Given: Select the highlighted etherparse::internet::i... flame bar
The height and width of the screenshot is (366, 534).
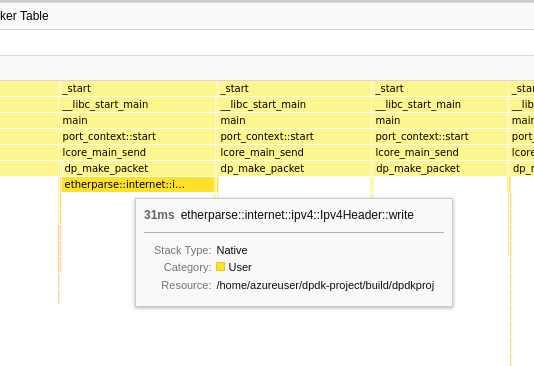Looking at the screenshot, I should 138,184.
